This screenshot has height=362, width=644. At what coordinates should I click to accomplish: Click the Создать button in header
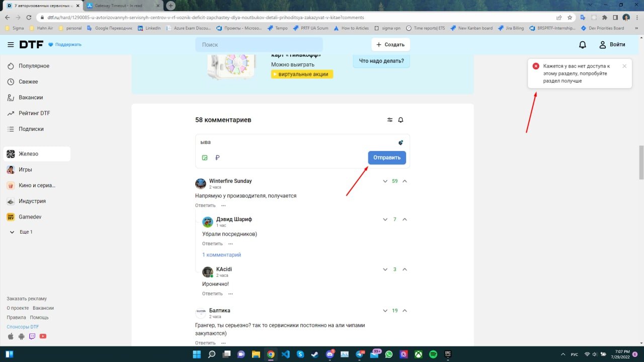click(x=390, y=45)
